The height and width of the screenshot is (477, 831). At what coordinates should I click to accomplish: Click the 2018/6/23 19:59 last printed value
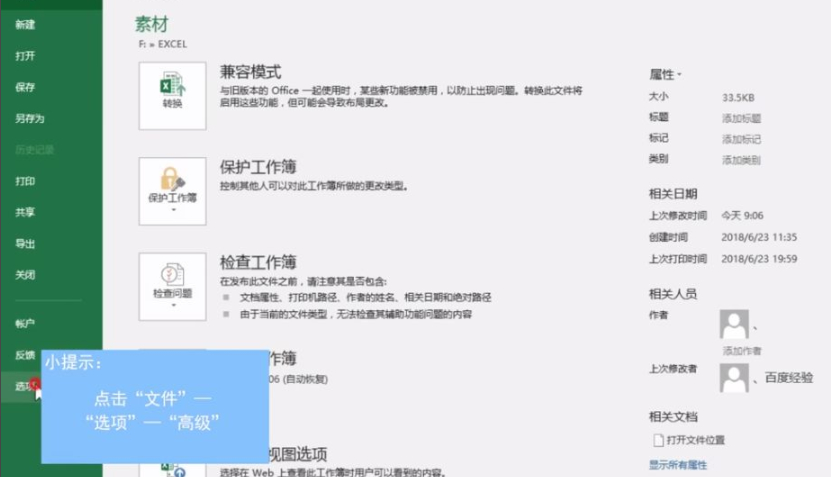coord(759,259)
